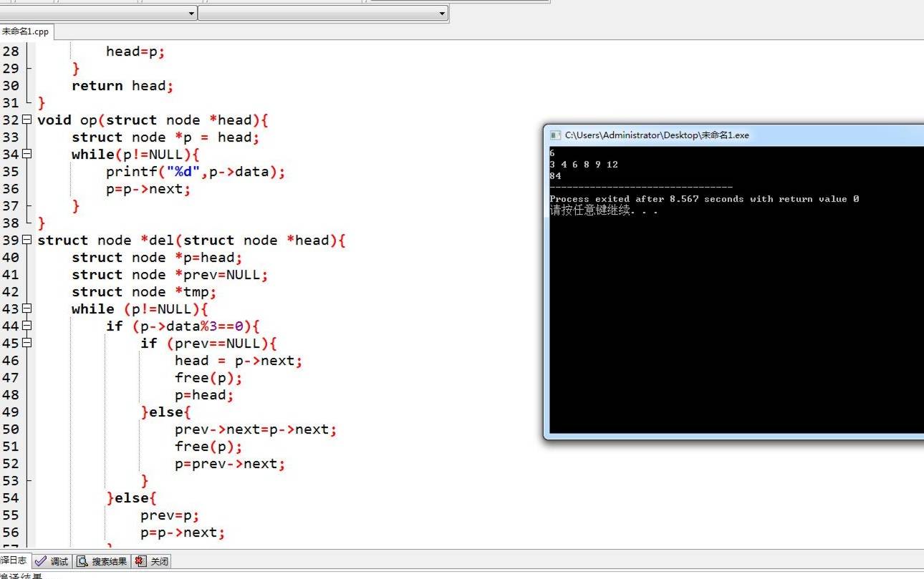The width and height of the screenshot is (924, 579).
Task: Click 'free(p);' on line 47
Action: click(x=208, y=377)
